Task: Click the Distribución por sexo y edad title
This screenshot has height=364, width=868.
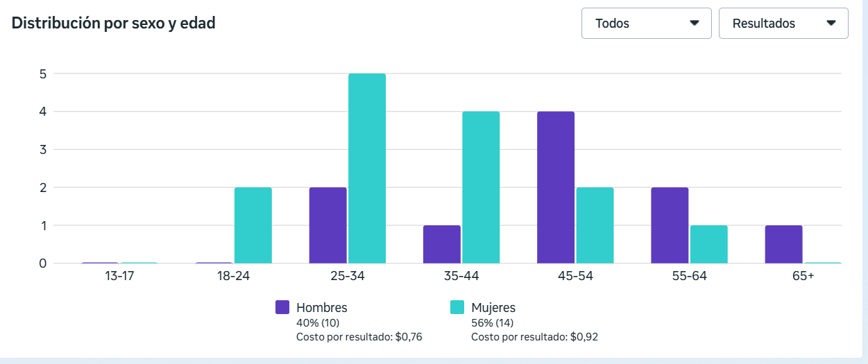Action: click(114, 23)
